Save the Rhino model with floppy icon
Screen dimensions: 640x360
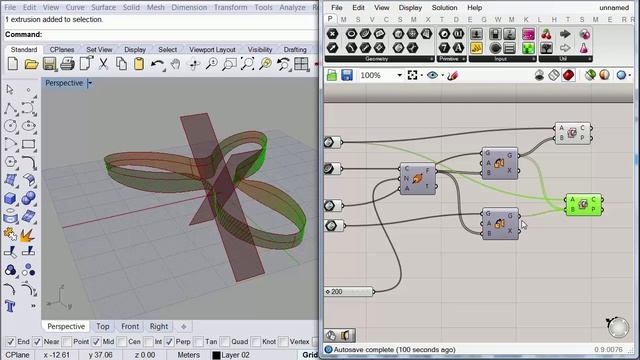pos(49,64)
